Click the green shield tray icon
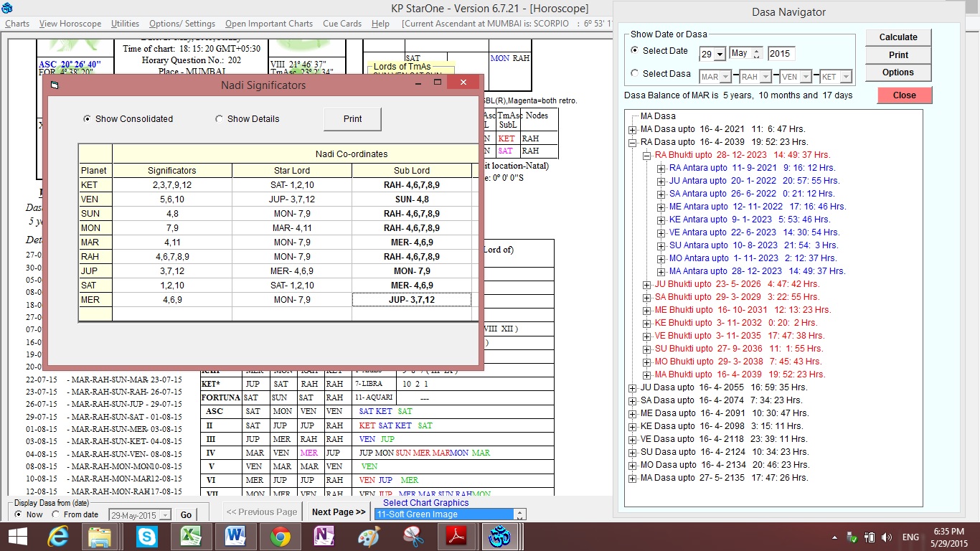Viewport: 980px width, 551px height. click(852, 537)
